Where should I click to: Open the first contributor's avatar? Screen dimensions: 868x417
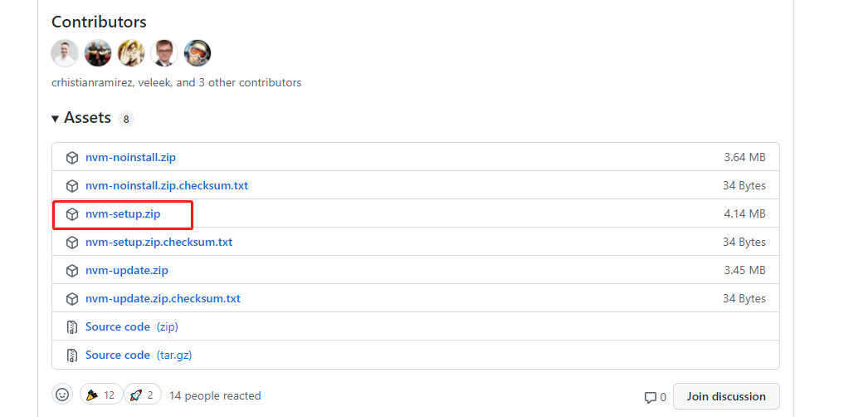pos(65,53)
